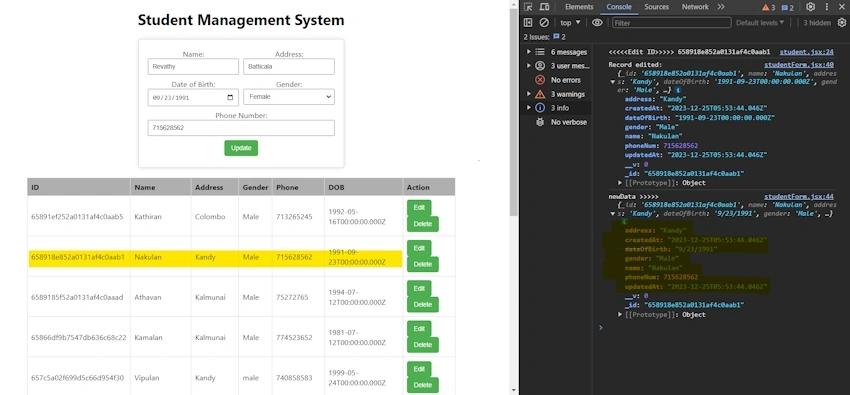Open the student.jsx:24 source link
The image size is (850, 395).
pyautogui.click(x=806, y=52)
